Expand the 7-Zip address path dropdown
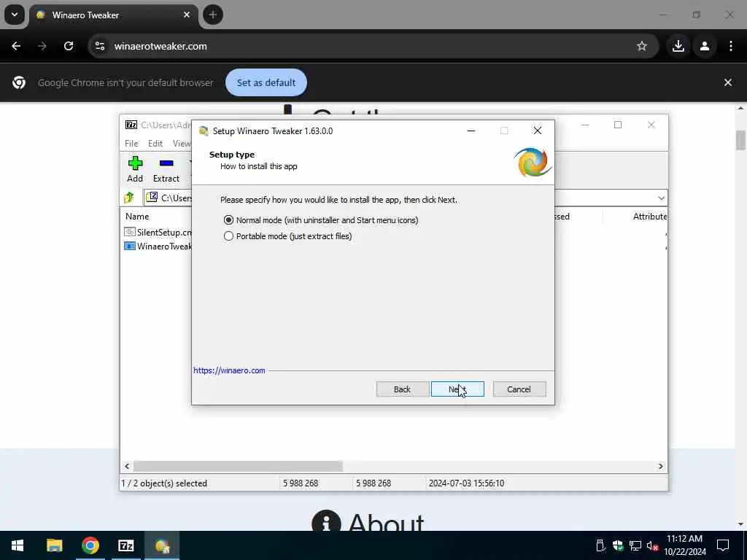The image size is (747, 560). click(661, 198)
